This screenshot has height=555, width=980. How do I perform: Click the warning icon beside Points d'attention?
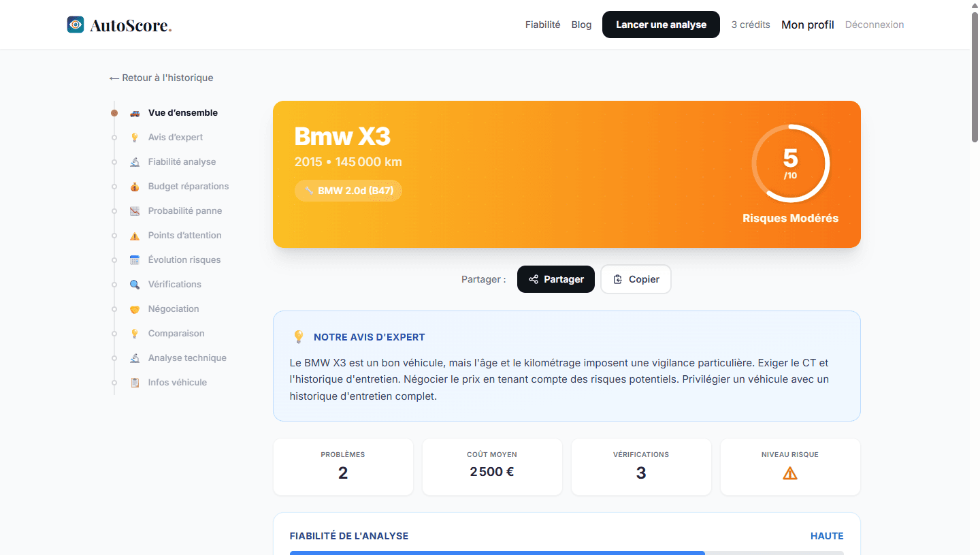[x=135, y=236]
